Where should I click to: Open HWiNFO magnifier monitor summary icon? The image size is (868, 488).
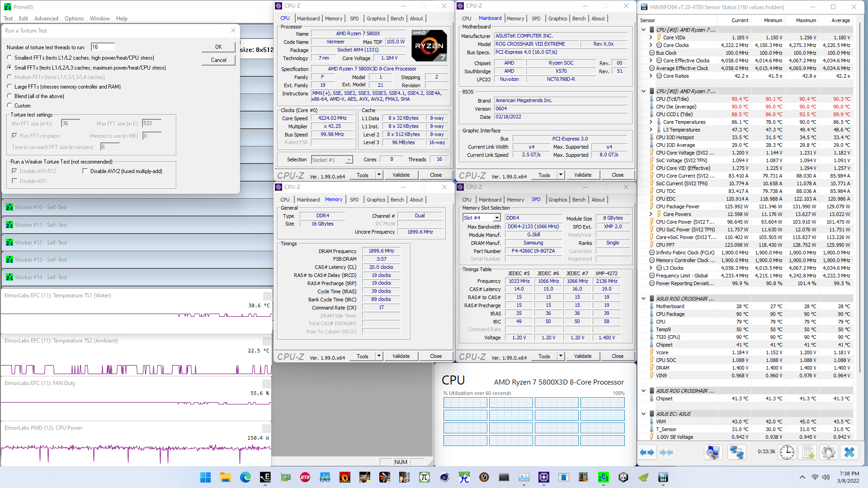tap(713, 452)
